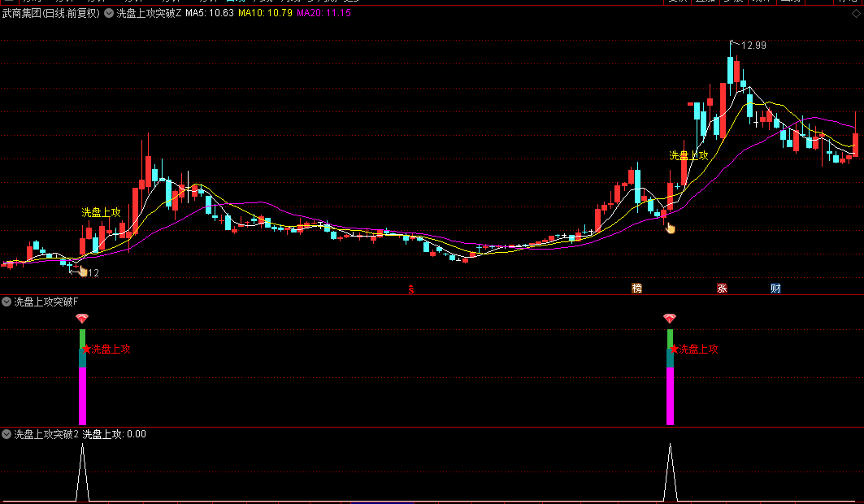Click the hand pointer icon next to 12
Screen dimensions: 864x504
(83, 271)
